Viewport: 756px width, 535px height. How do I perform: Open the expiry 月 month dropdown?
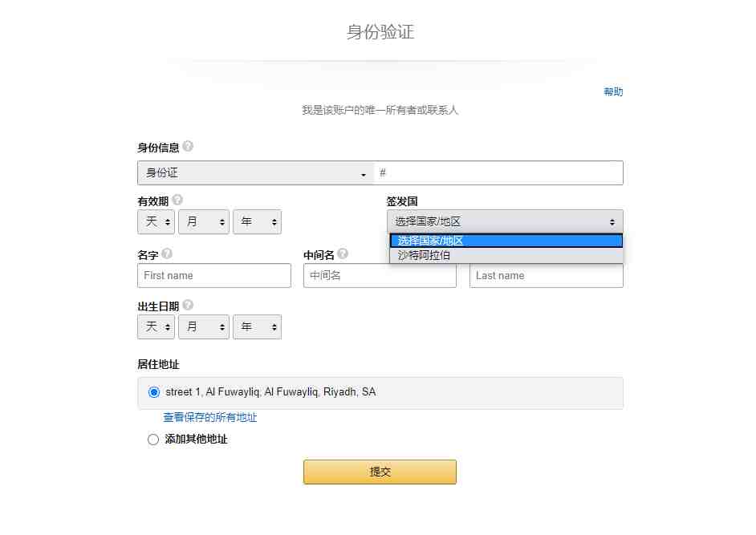tap(204, 221)
